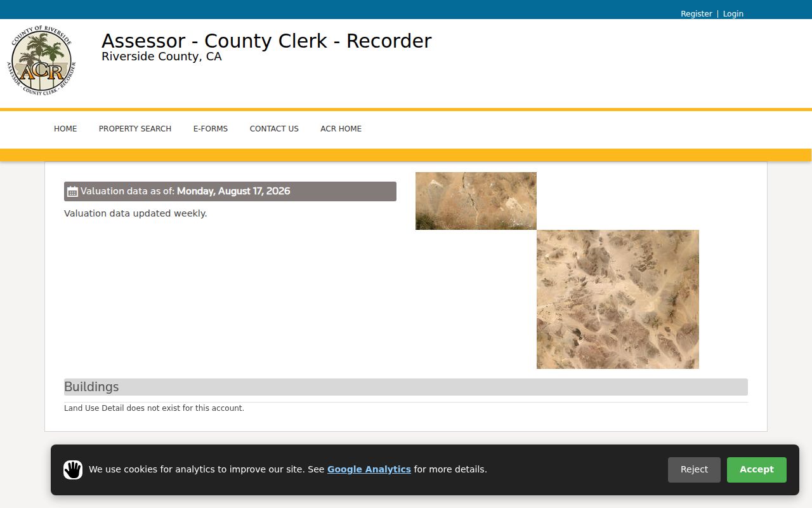
Task: Reject analytics cookies
Action: click(694, 469)
